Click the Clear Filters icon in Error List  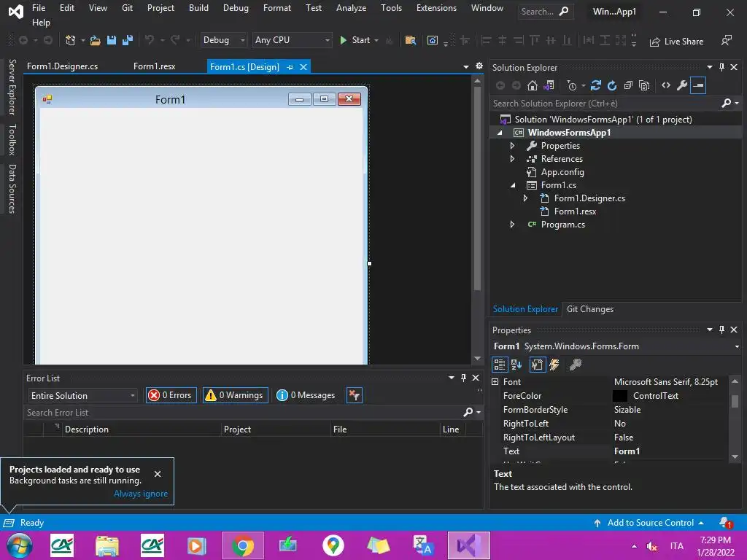point(354,395)
